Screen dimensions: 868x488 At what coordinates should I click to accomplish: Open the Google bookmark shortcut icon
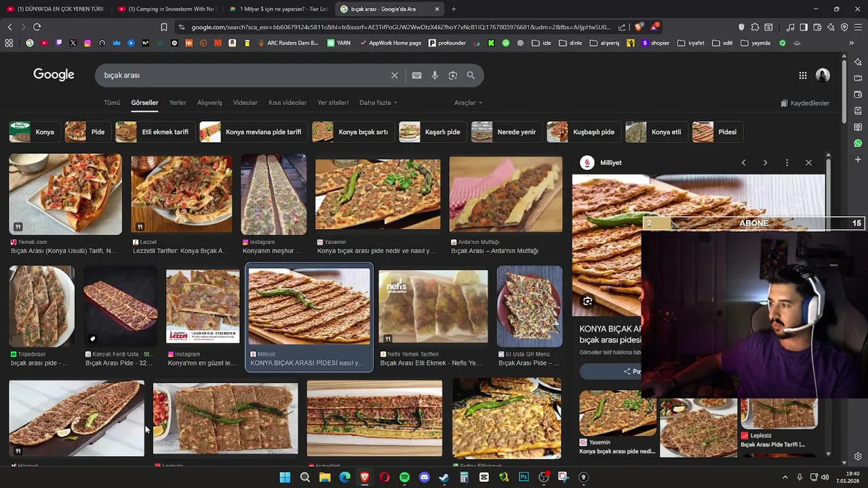(29, 43)
